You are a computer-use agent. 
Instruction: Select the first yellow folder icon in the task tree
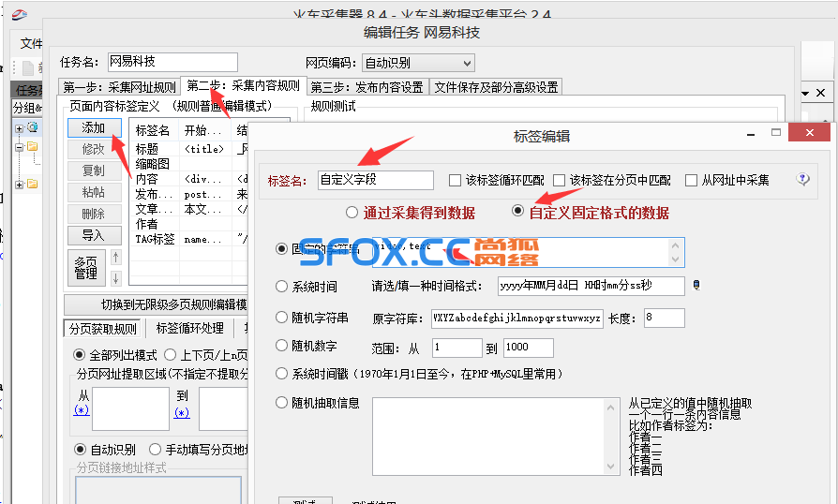(x=32, y=146)
